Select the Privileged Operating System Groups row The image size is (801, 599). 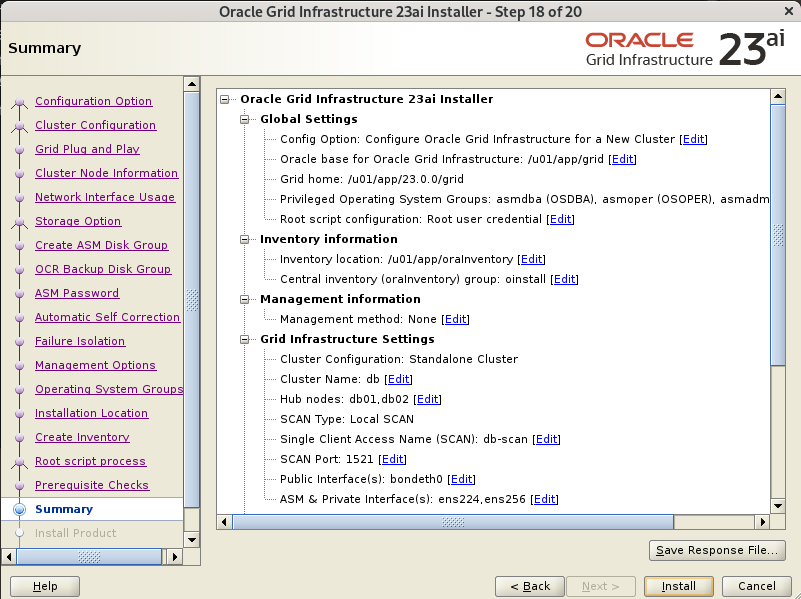point(524,199)
